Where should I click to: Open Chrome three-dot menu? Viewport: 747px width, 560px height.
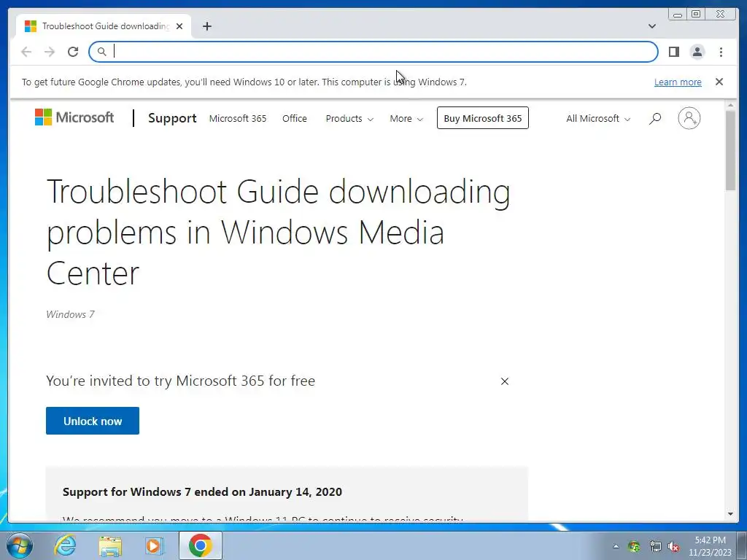coord(721,52)
